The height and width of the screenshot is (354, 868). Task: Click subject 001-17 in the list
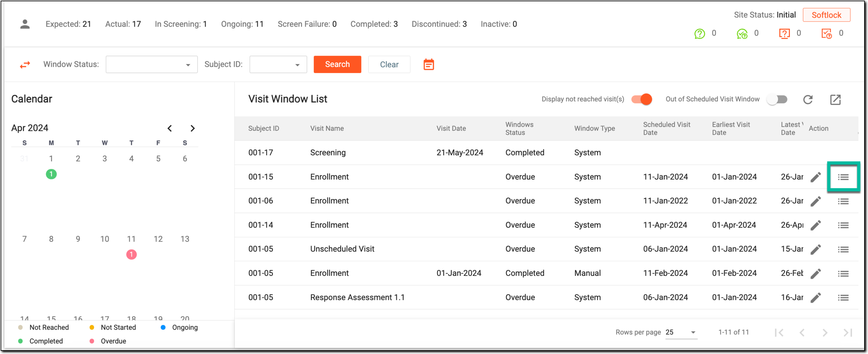tap(260, 153)
